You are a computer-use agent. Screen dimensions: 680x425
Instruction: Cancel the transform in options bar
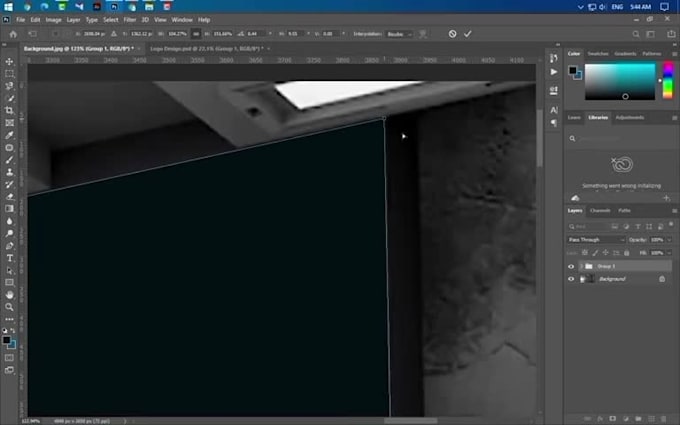(x=452, y=34)
